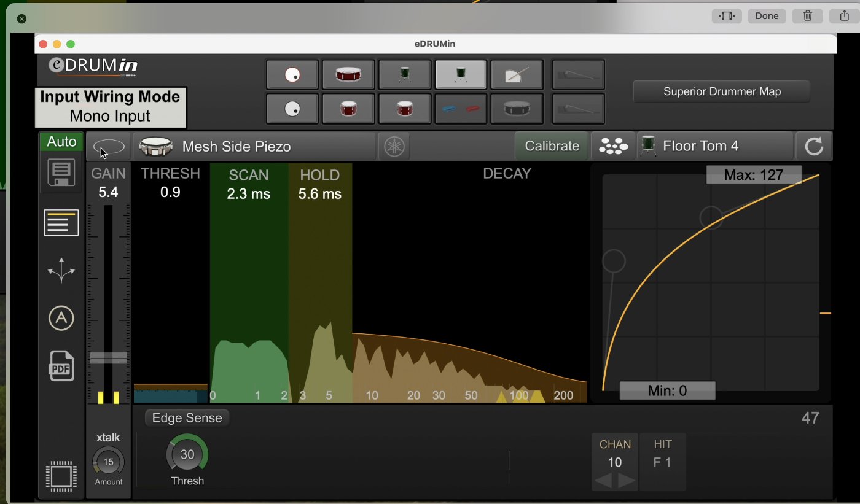Select the blue and red pads input
The width and height of the screenshot is (860, 504).
(461, 109)
